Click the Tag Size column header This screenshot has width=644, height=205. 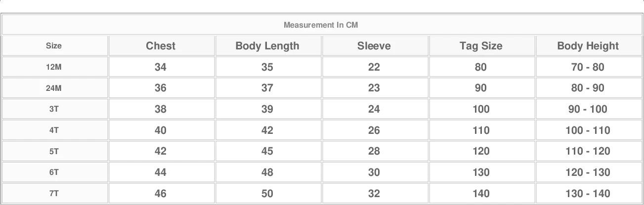(481, 46)
